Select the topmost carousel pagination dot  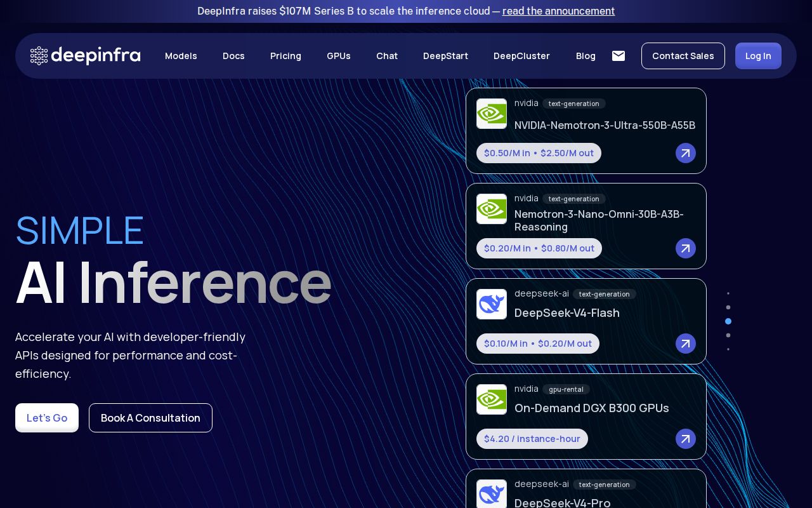point(728,293)
